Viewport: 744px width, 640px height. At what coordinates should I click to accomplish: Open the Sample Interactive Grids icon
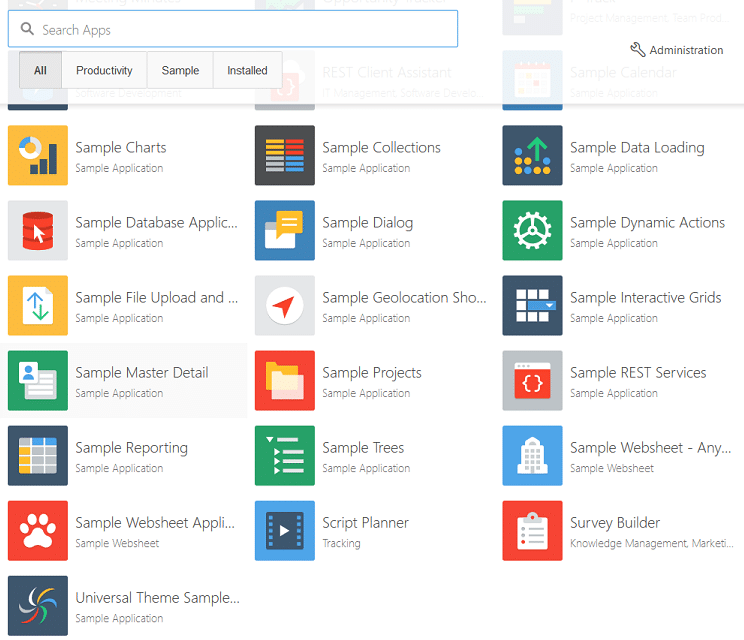532,305
